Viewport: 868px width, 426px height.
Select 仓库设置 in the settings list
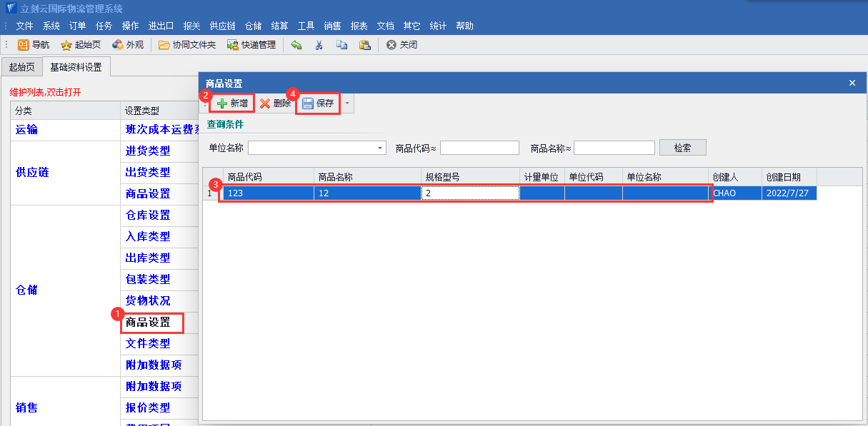point(148,215)
